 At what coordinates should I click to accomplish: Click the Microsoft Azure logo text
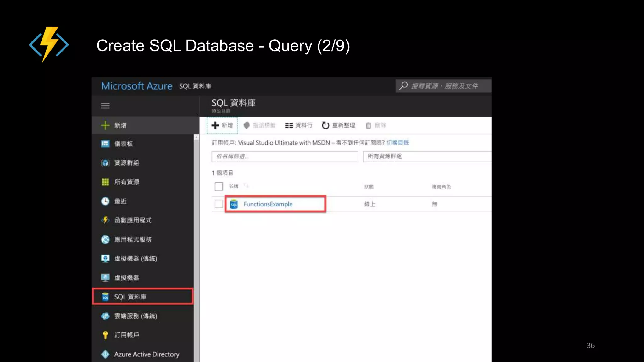pyautogui.click(x=137, y=86)
